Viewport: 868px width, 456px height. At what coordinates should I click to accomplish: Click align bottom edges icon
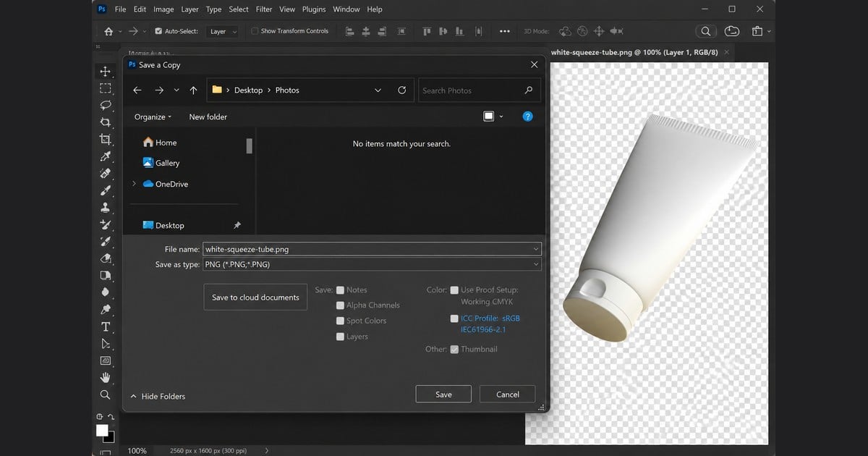coord(459,31)
